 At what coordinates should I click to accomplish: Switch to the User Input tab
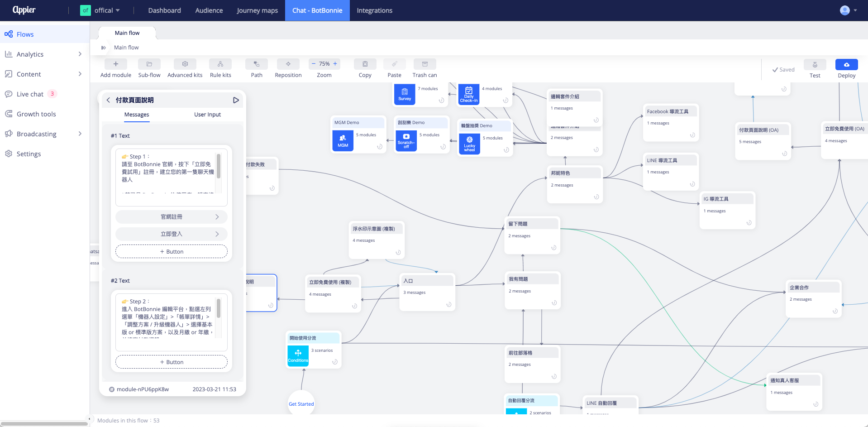(208, 115)
